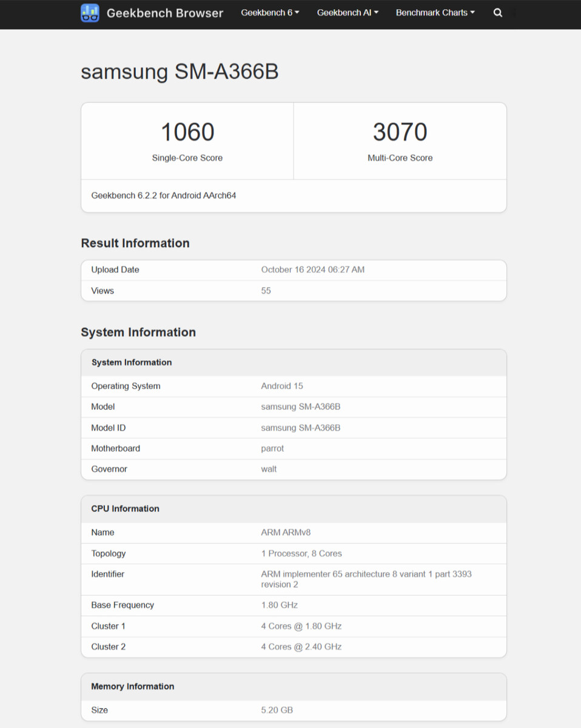Select the Base Frequency value '1.80 GHz'

click(x=279, y=605)
